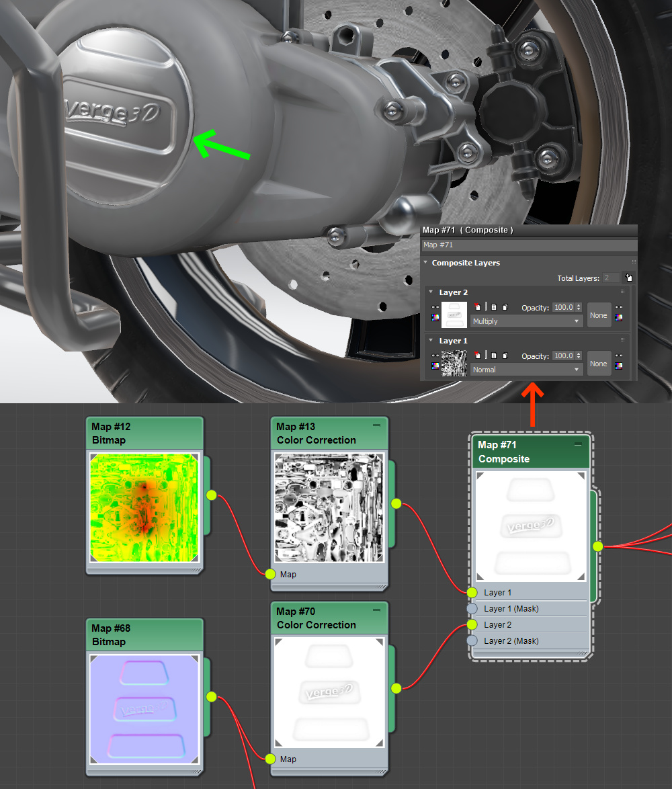Click Layer 1 mask None button
The width and height of the screenshot is (672, 789).
coord(599,364)
